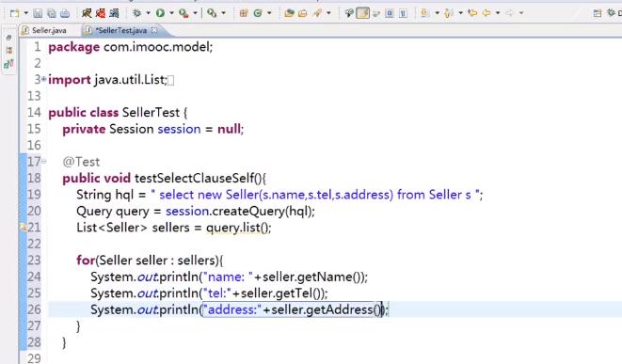
Task: Click the Run Last Tool icon with red toolbox
Action: (x=183, y=13)
